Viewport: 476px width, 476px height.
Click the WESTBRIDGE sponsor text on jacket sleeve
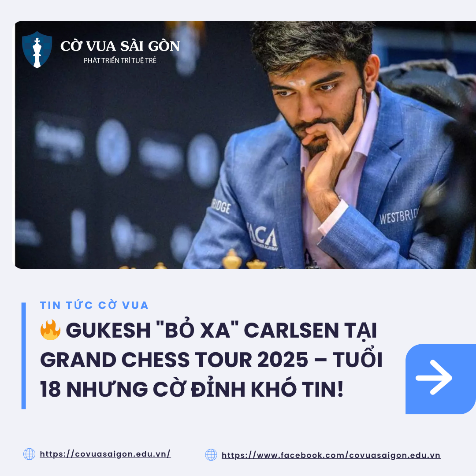coord(399,215)
